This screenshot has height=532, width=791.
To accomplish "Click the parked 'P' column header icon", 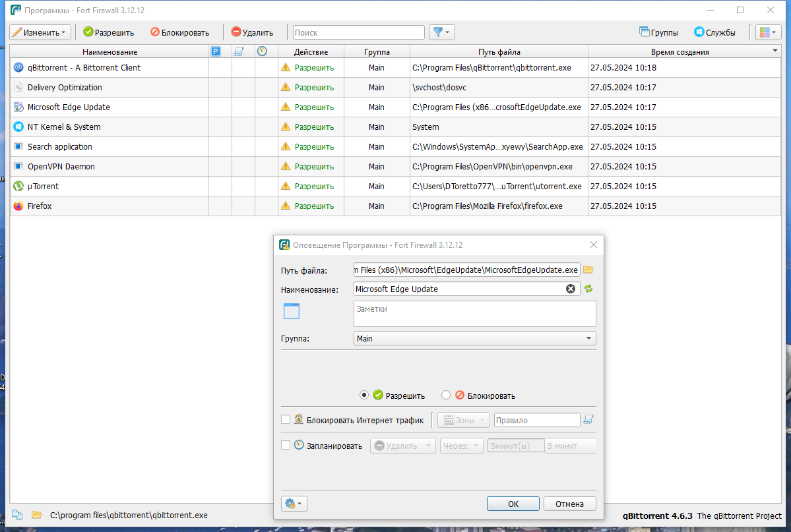I will coord(216,51).
